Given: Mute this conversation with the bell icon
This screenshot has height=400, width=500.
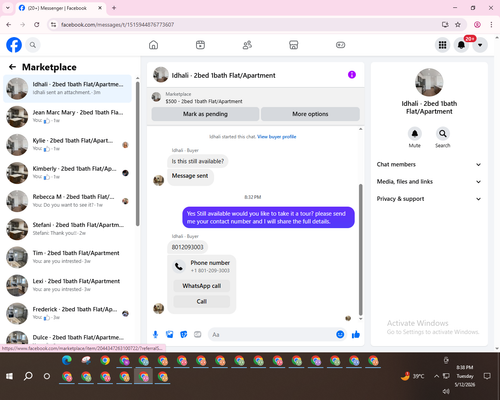Looking at the screenshot, I should point(415,134).
